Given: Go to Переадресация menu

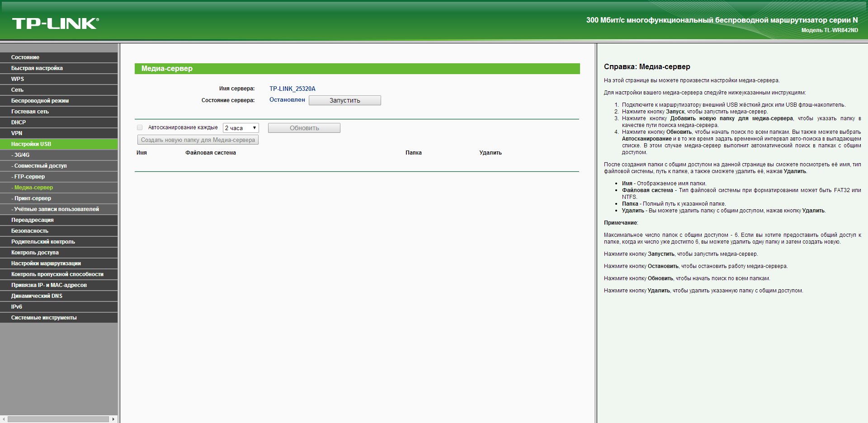Looking at the screenshot, I should [59, 220].
